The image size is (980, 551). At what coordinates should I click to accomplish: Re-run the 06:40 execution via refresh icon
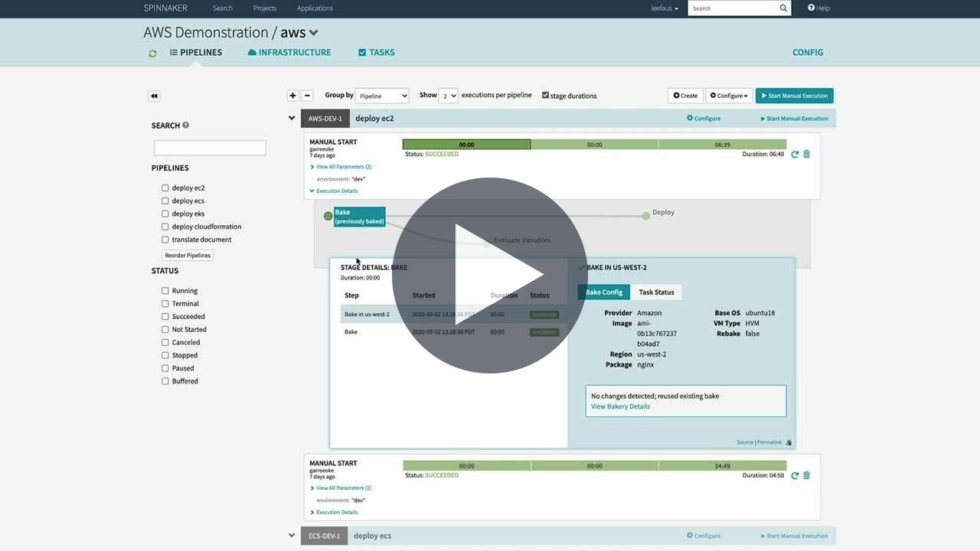795,155
